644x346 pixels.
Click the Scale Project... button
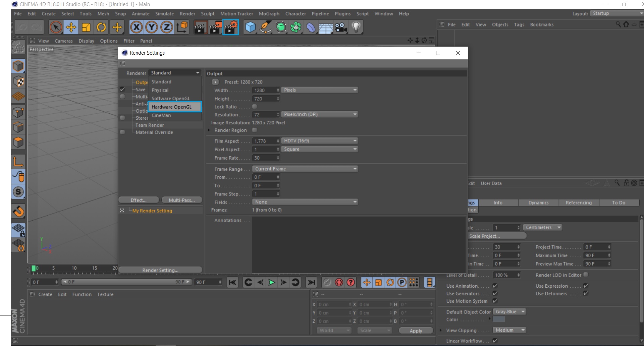click(497, 236)
